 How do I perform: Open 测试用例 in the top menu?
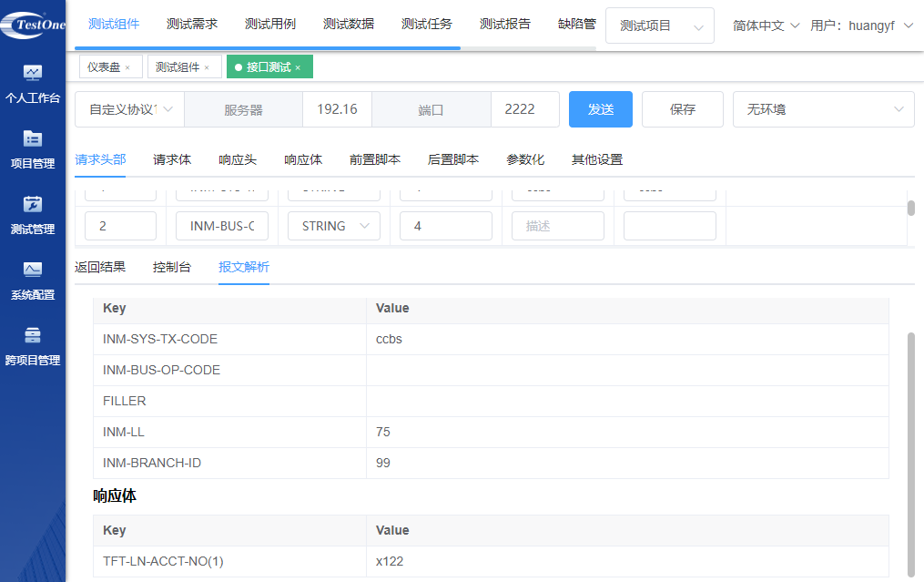pos(270,24)
